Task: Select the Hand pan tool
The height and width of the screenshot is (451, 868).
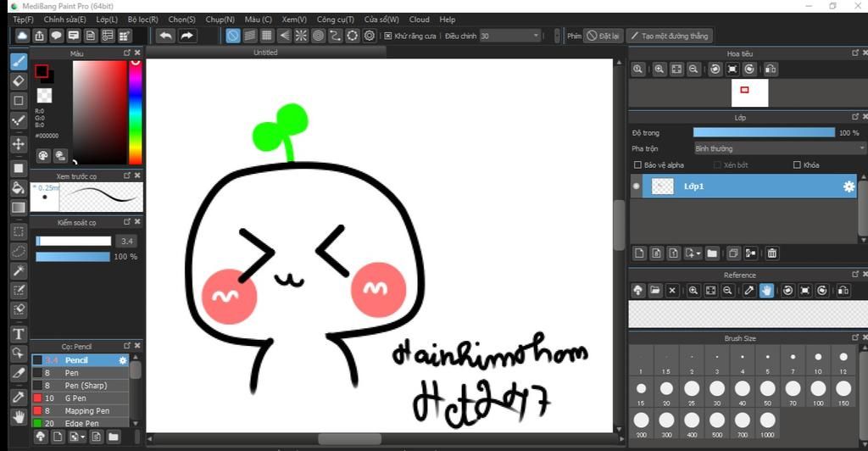Action: pyautogui.click(x=19, y=417)
